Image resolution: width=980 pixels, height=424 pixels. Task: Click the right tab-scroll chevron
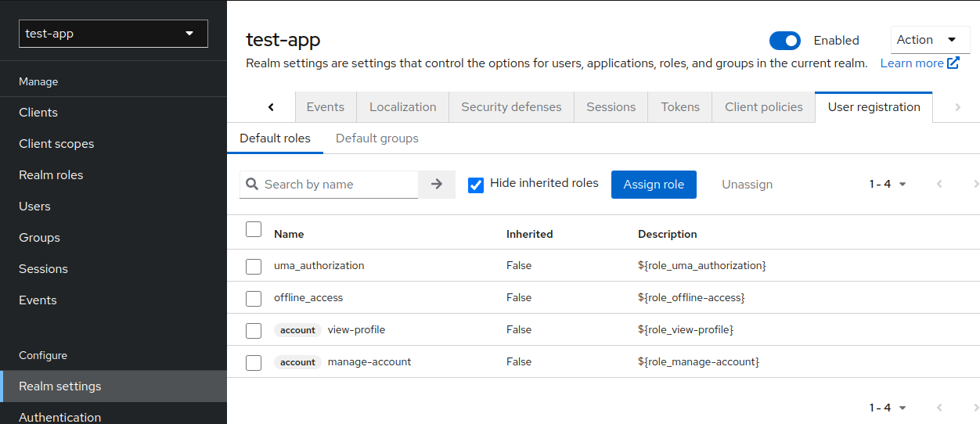[x=957, y=107]
